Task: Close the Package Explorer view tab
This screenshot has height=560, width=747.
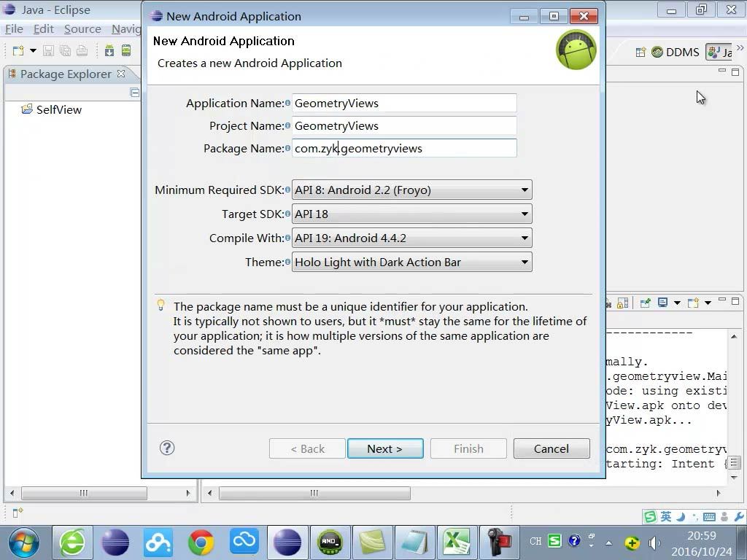Action: (x=121, y=74)
